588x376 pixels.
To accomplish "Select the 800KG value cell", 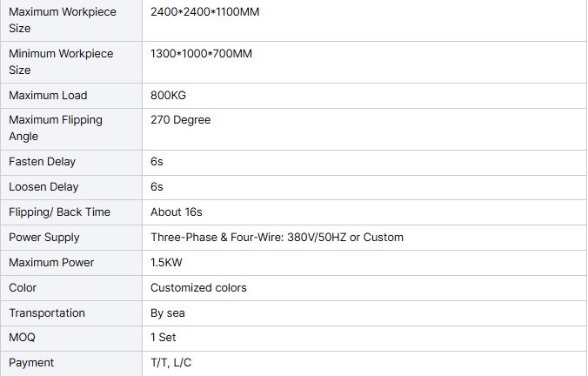I will [x=169, y=96].
